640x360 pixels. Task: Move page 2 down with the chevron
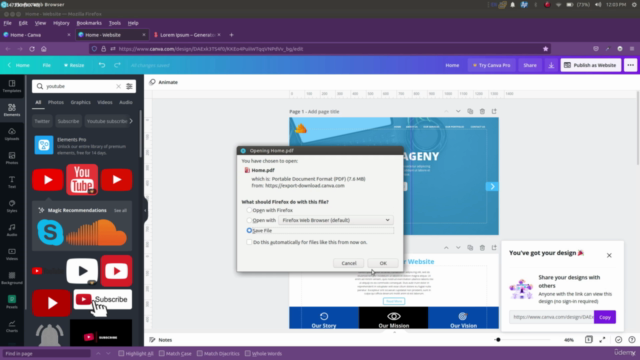pos(458,248)
